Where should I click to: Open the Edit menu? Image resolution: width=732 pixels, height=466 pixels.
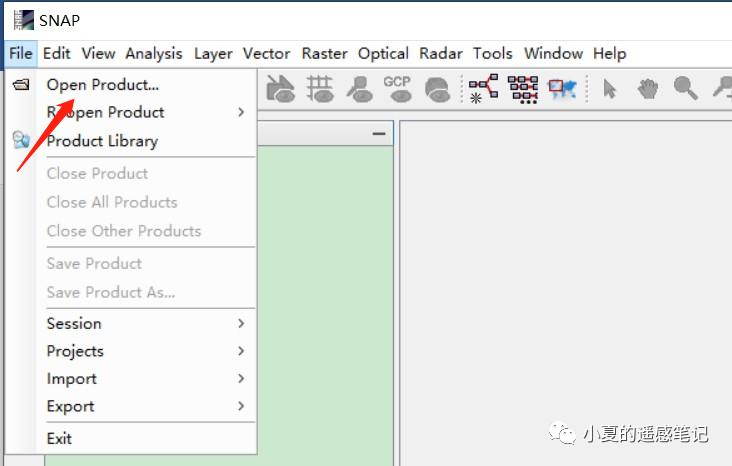[x=56, y=54]
